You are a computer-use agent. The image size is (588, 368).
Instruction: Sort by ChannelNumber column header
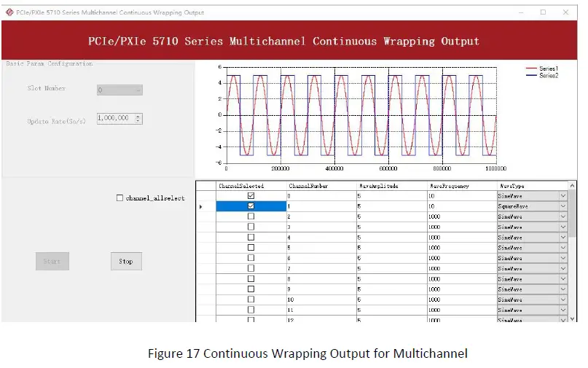point(321,186)
